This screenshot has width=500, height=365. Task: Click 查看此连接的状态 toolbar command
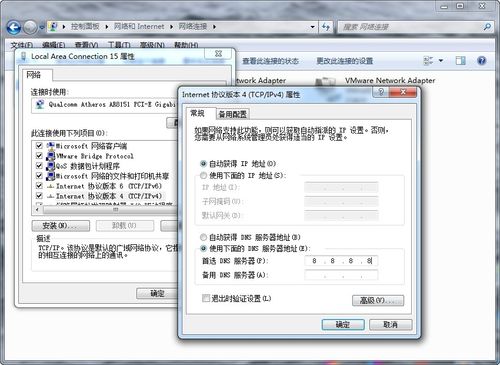pos(270,61)
